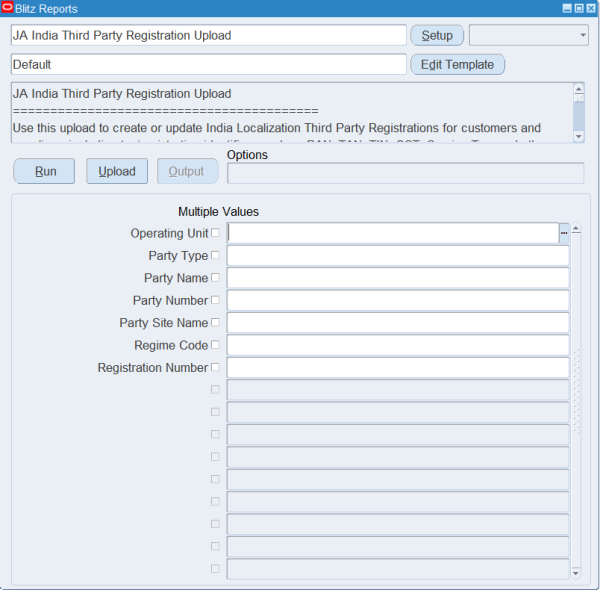The height and width of the screenshot is (590, 600).
Task: Toggle multiple values for Party Site Name
Action: 215,322
